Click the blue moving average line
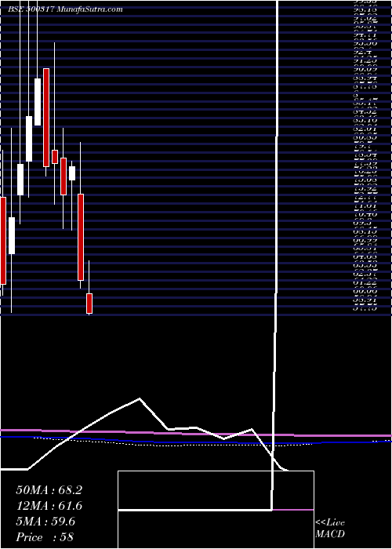Screen dimensions: 392x549 click(196, 442)
